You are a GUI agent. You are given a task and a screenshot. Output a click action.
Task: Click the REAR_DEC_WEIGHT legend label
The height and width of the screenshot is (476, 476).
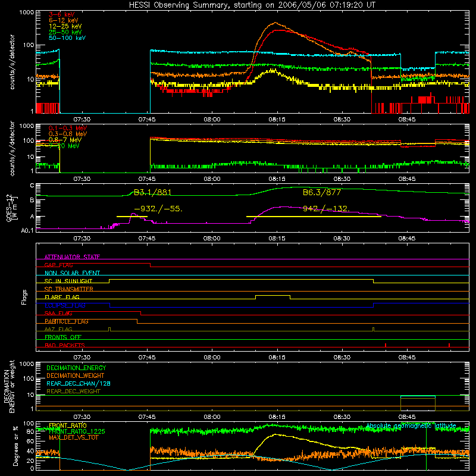[73, 392]
